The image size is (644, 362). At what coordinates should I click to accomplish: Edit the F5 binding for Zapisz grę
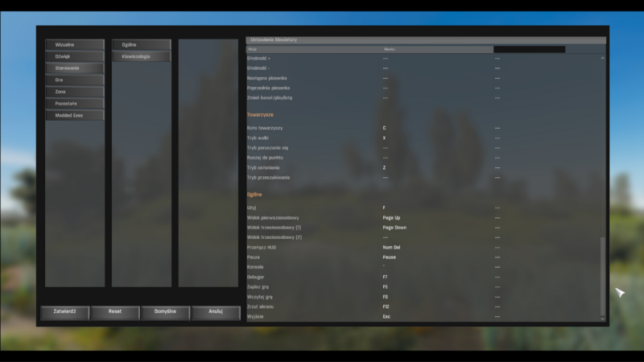click(x=386, y=286)
